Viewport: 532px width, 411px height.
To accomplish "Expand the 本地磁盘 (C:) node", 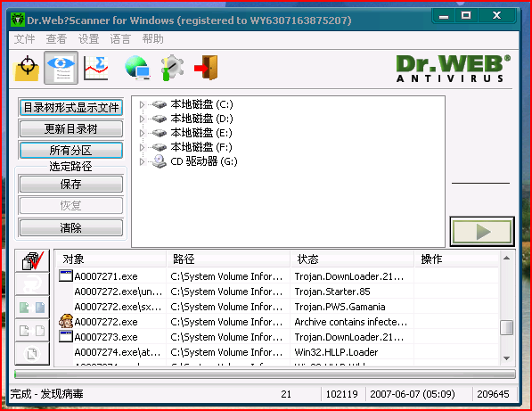I will click(143, 104).
